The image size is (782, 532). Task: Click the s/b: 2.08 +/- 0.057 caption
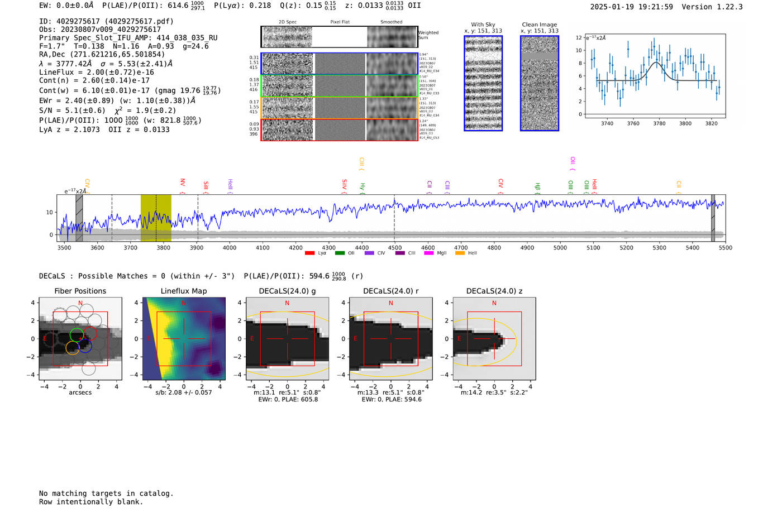(184, 392)
